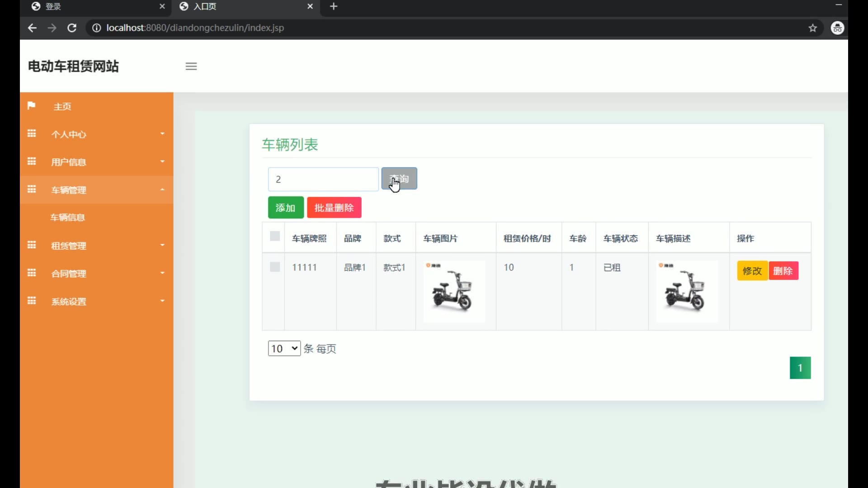Reload the page with the refresh icon
The height and width of the screenshot is (488, 868).
click(72, 28)
